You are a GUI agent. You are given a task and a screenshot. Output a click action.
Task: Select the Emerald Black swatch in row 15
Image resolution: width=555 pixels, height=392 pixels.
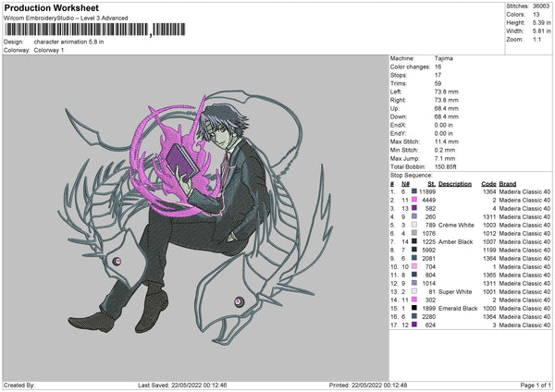coord(414,308)
